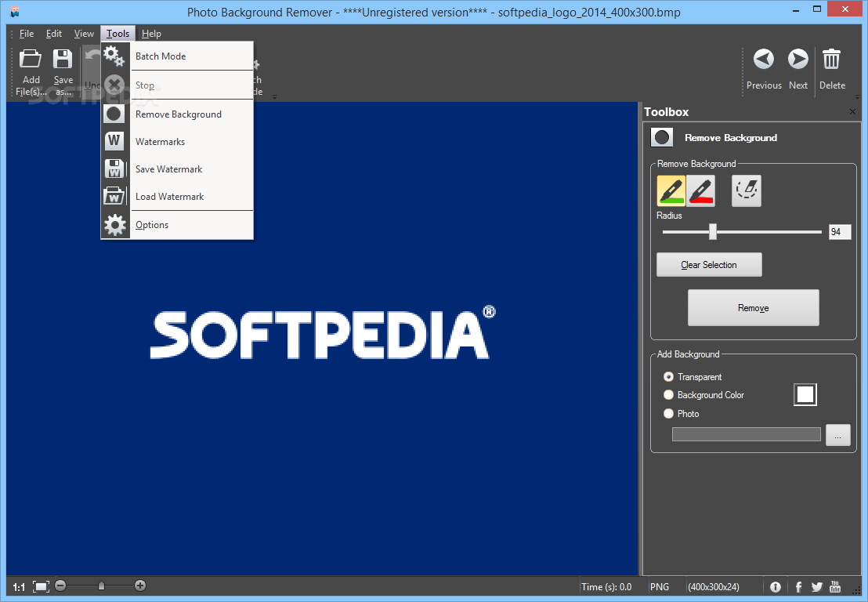
Task: Open the info icon in status bar
Action: point(776,587)
